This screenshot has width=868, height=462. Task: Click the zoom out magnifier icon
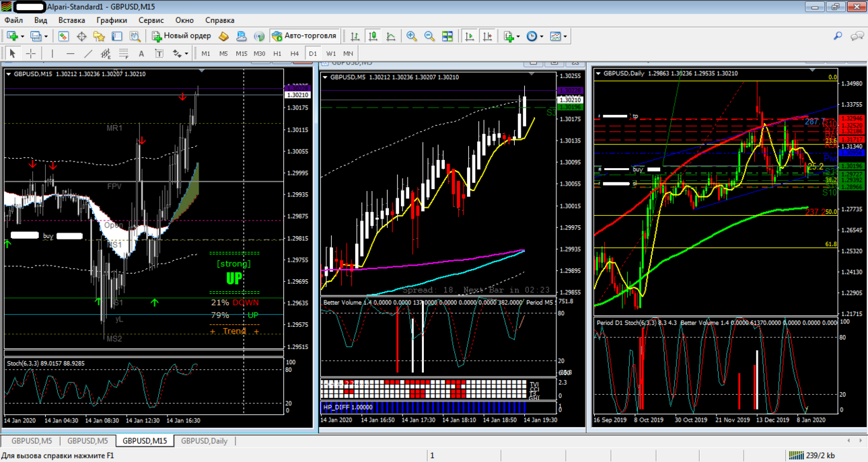(x=429, y=36)
